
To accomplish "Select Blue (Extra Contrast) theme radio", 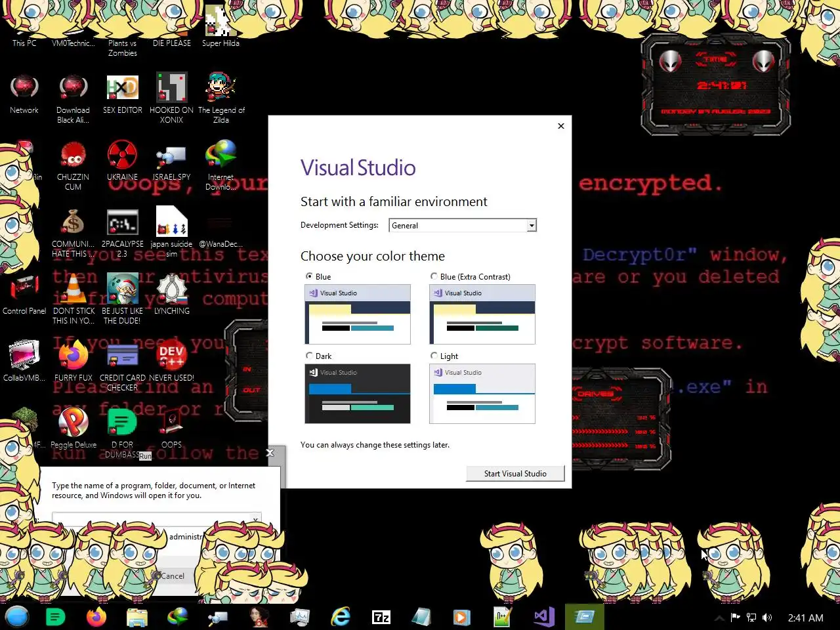I will point(434,276).
